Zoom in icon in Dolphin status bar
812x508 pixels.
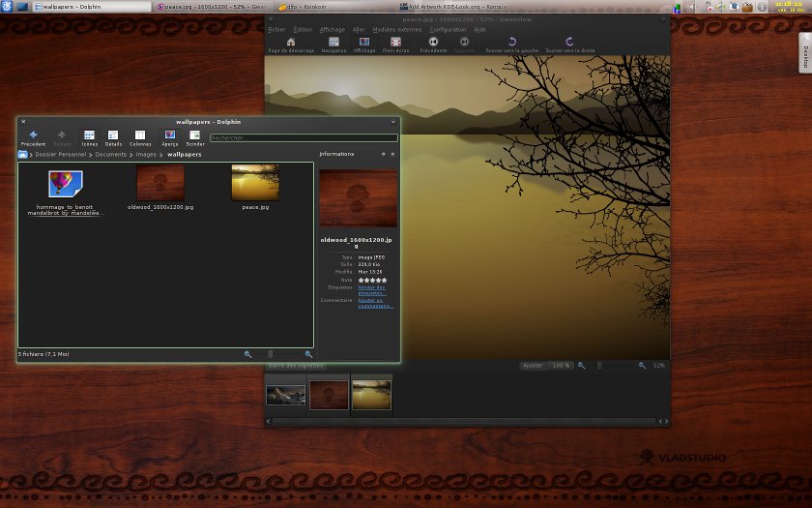click(x=308, y=354)
